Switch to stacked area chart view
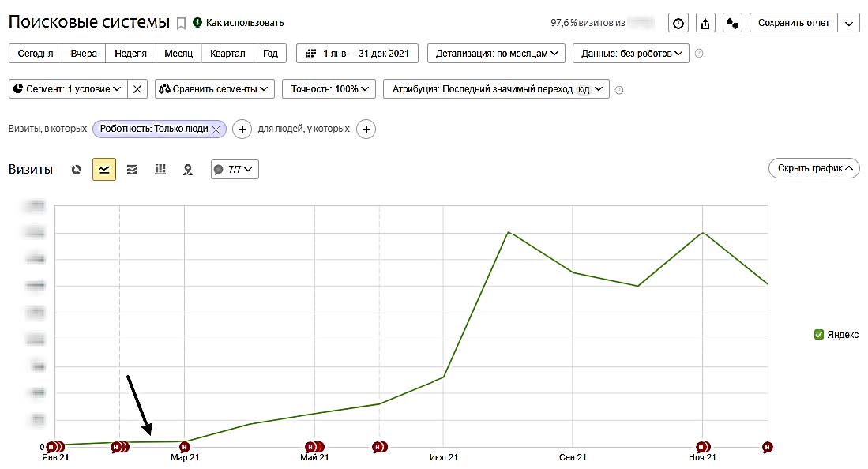Screen dimensions: 868x469 [132, 170]
